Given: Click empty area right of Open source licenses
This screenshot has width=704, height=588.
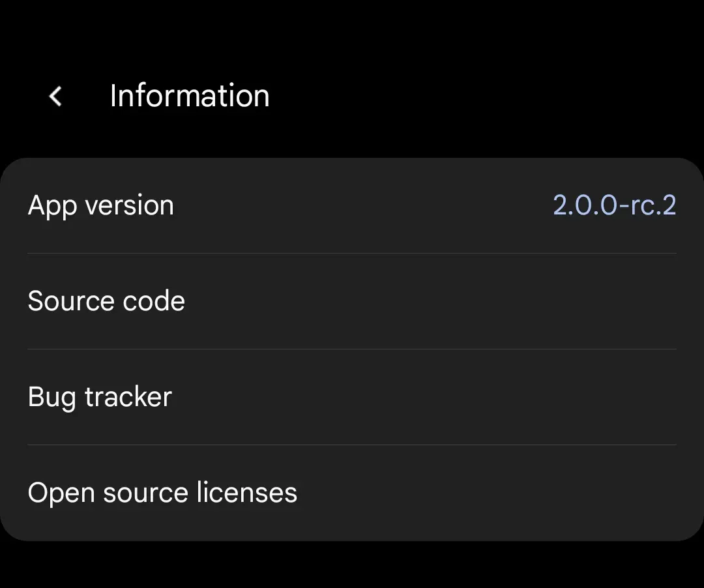Looking at the screenshot, I should (487, 493).
